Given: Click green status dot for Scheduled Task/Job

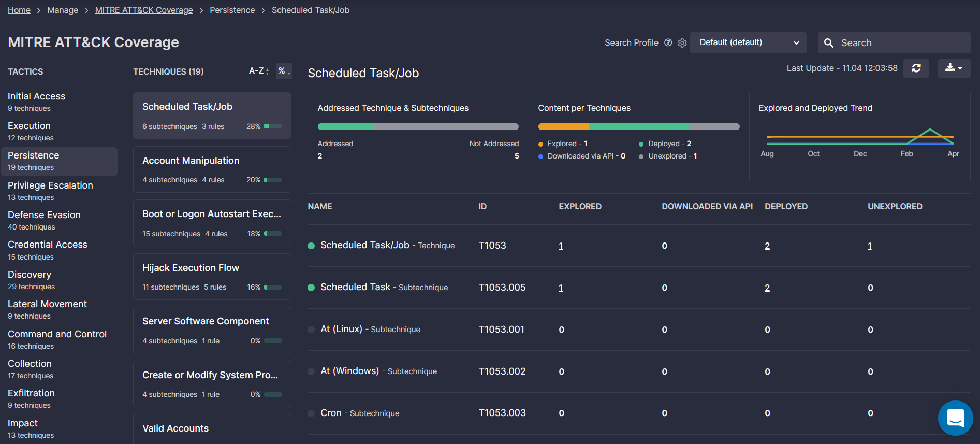Looking at the screenshot, I should click(311, 246).
